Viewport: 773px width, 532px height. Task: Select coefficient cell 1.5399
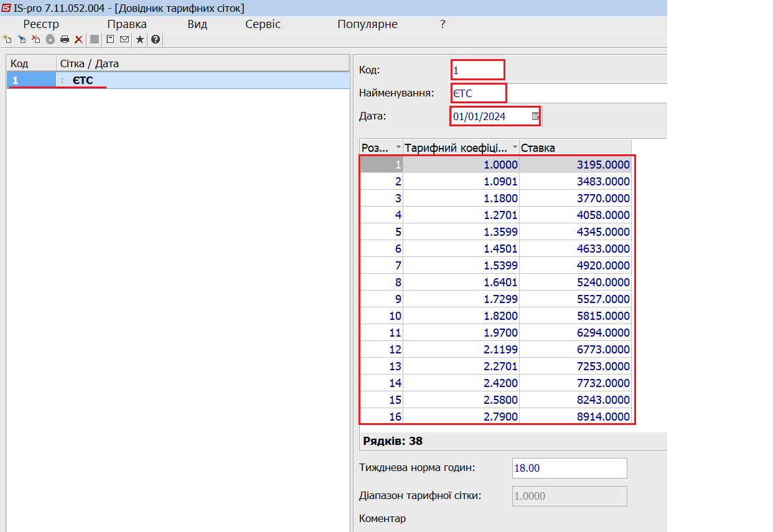pos(461,266)
